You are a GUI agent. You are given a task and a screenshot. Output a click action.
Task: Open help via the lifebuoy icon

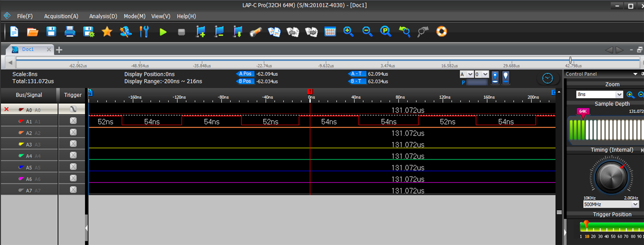point(442,32)
